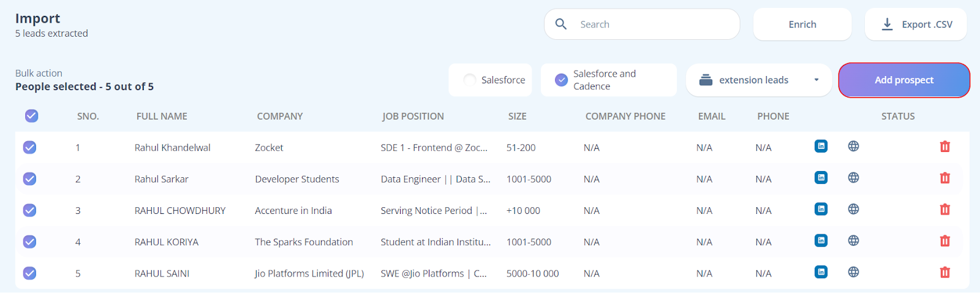Delete the RAHUL SAINI lead

point(945,272)
